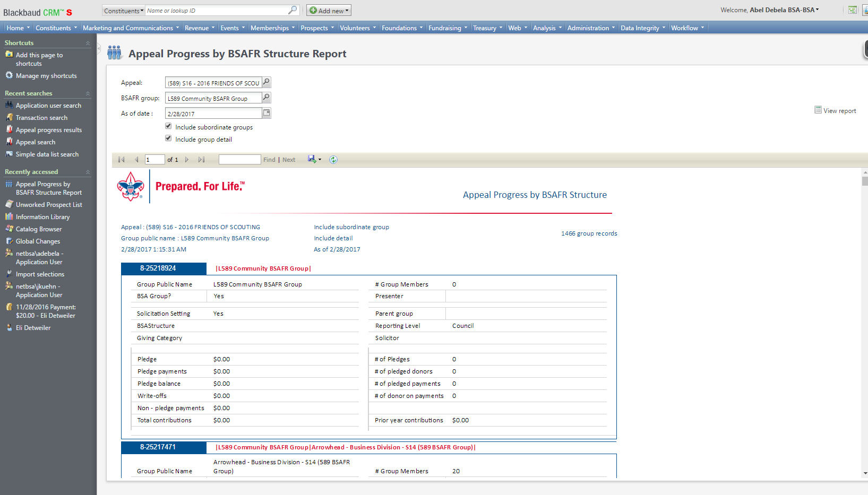The height and width of the screenshot is (495, 868).
Task: Open the 11/28/2016 Payment Eli Detweiler link
Action: pos(46,311)
